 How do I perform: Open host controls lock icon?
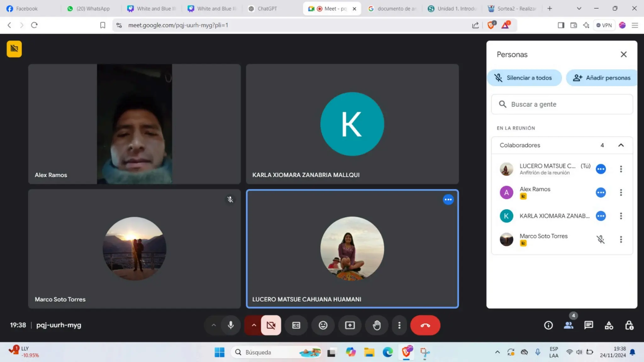point(629,325)
